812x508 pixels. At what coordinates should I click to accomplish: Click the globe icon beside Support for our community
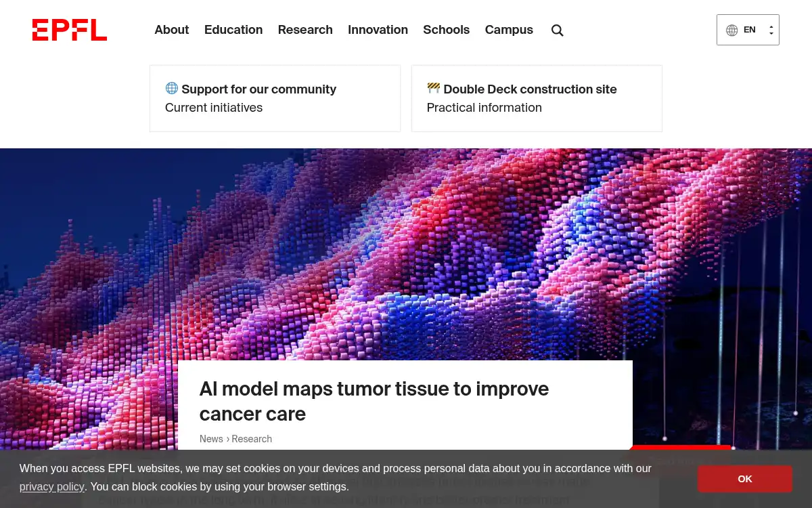point(172,89)
